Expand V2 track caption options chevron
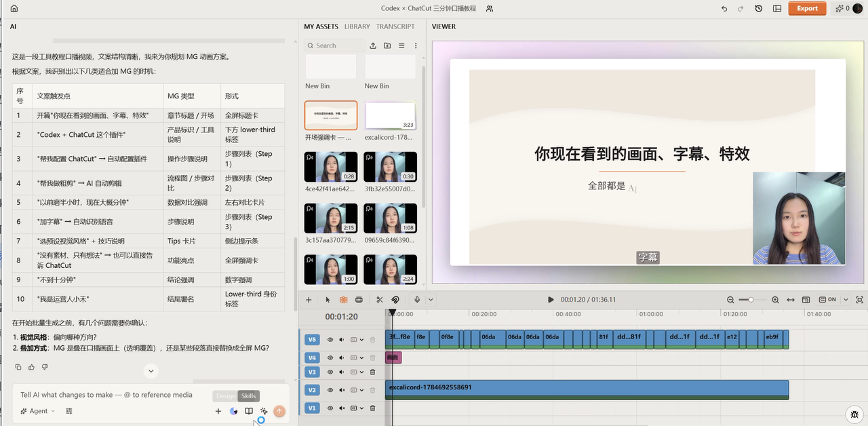Image resolution: width=868 pixels, height=426 pixels. pyautogui.click(x=361, y=390)
